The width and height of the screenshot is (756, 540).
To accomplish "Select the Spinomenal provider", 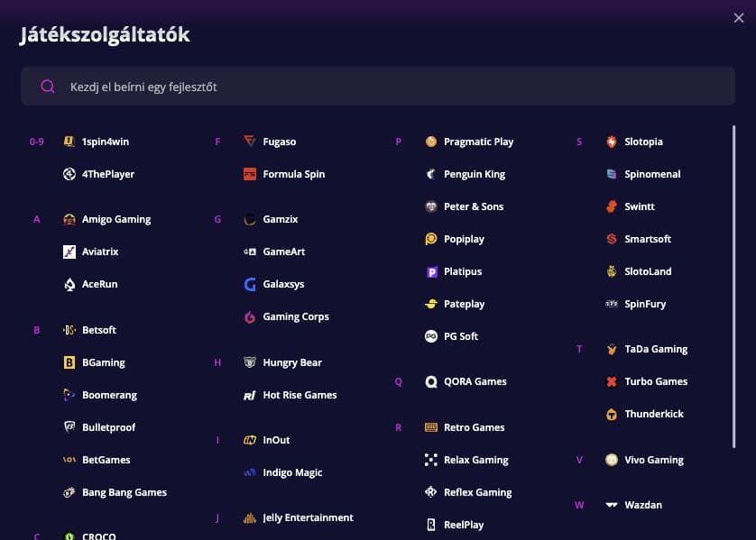I will point(652,174).
